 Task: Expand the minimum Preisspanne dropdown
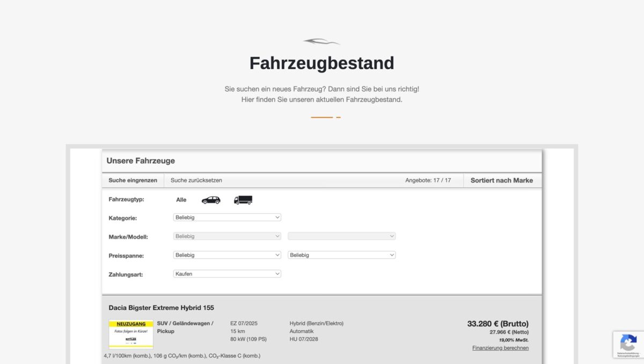(227, 255)
